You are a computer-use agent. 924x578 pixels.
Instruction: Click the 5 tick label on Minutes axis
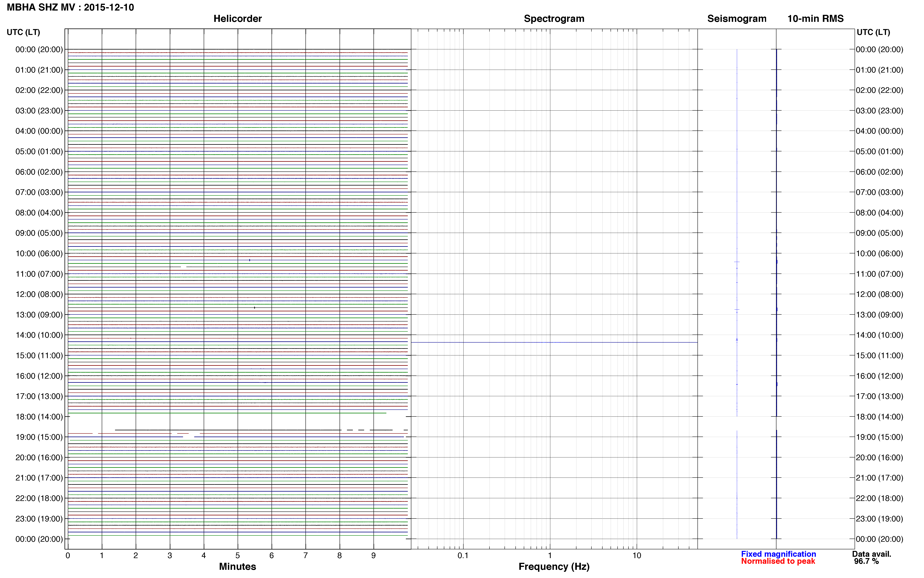[x=238, y=556]
